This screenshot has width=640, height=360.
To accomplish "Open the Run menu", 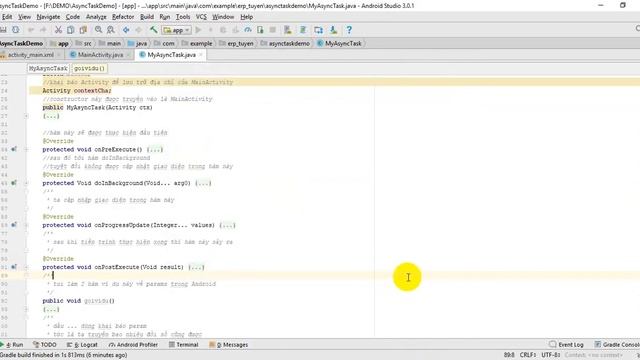I will [x=165, y=17].
